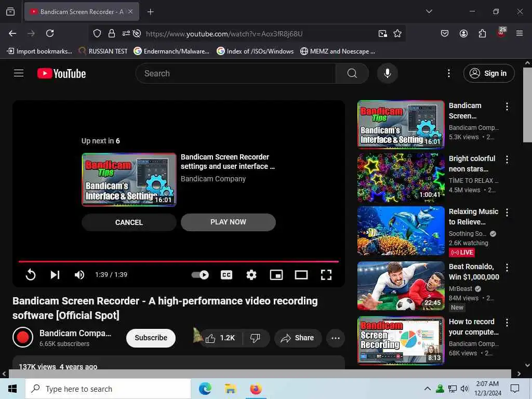This screenshot has width=532, height=399.
Task: Open YouTube settings three-dot menu in header
Action: (448, 73)
